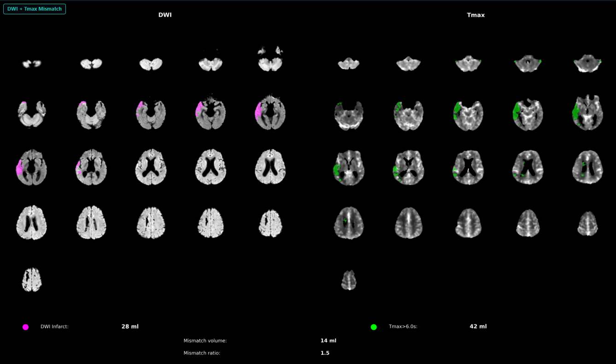Select the first Tmax slice in the third row

point(349,168)
